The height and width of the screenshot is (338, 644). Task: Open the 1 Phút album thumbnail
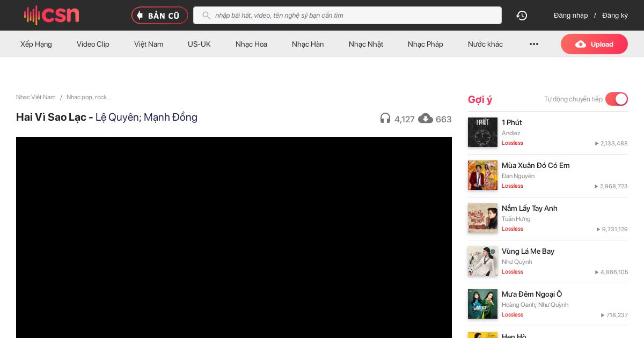tap(482, 133)
